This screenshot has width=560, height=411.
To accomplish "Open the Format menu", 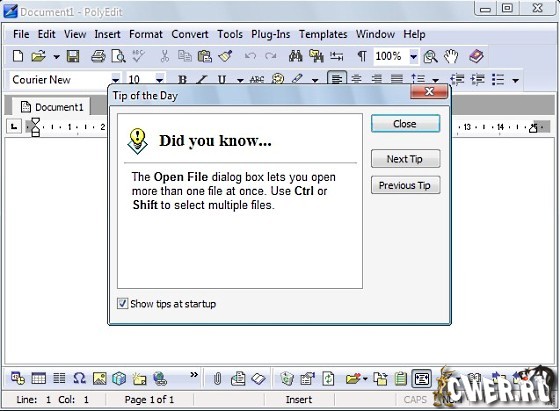I will coord(146,34).
